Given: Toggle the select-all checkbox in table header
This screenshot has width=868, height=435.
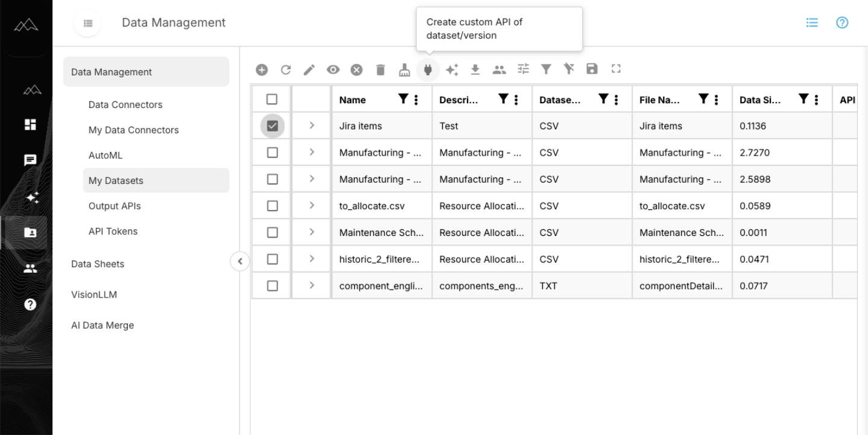Looking at the screenshot, I should coord(271,99).
